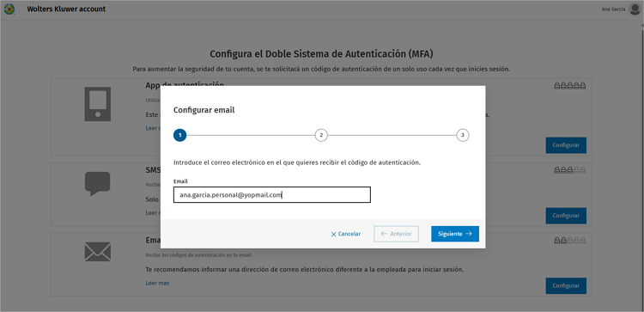
Task: Focus the Email input field
Action: (272, 195)
